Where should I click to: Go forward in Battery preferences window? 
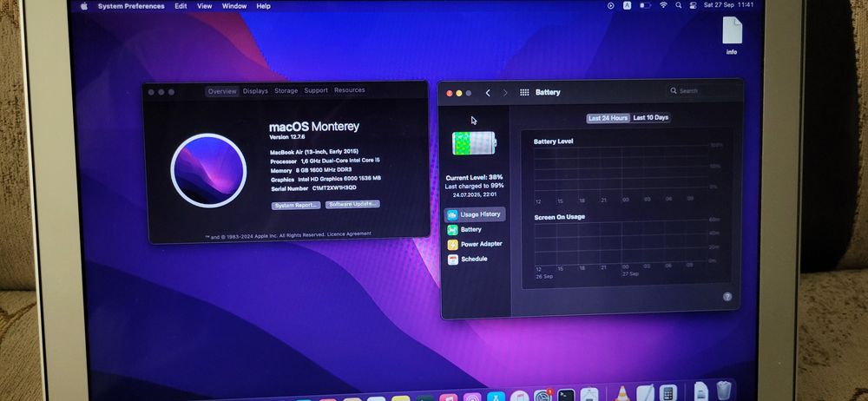[x=505, y=93]
